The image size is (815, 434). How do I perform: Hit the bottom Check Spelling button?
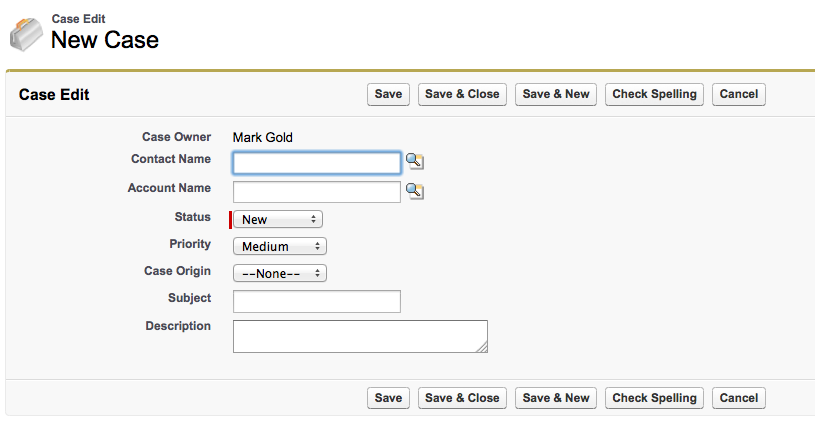coord(654,398)
